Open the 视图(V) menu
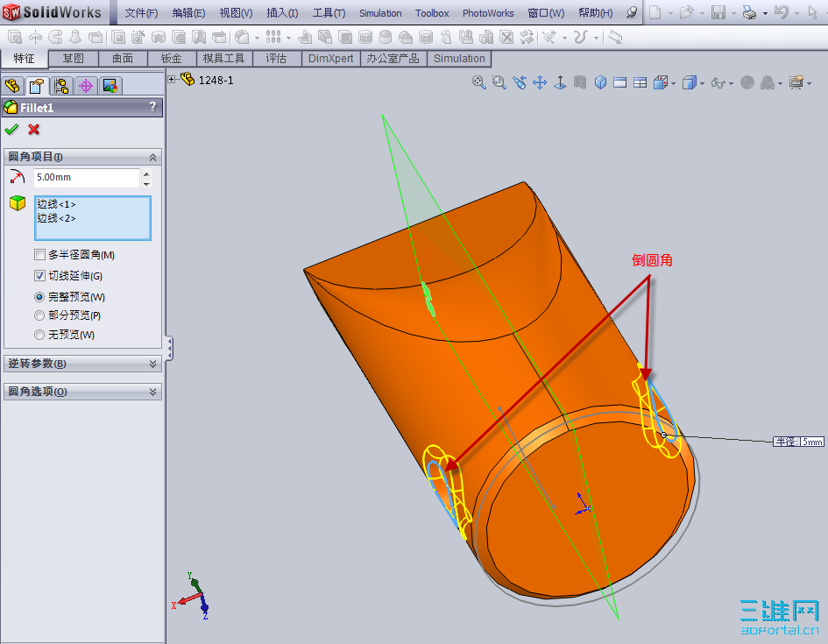 click(x=236, y=13)
